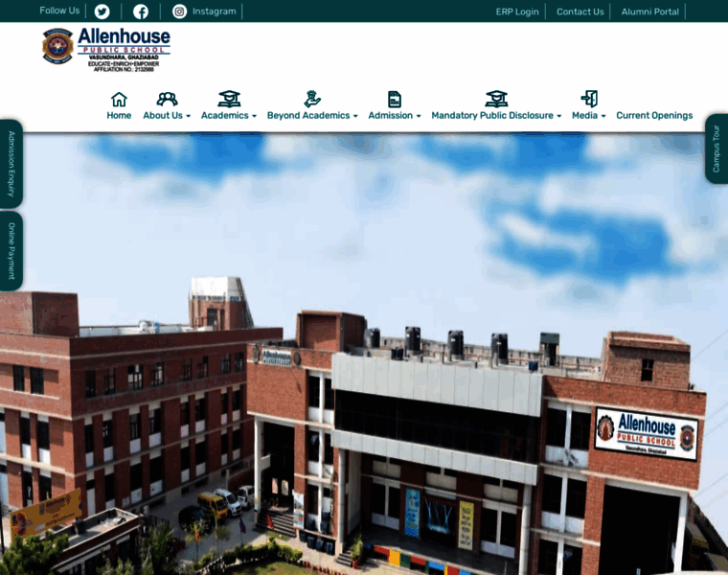Open the Beyond Academics menu
Viewport: 728px width, 575px height.
pos(308,115)
